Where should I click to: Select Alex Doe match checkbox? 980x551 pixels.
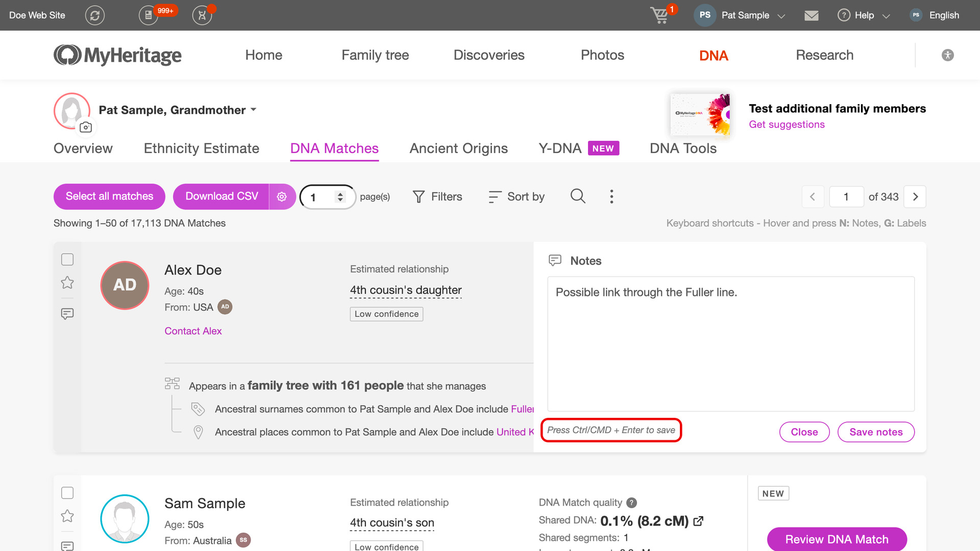click(67, 259)
